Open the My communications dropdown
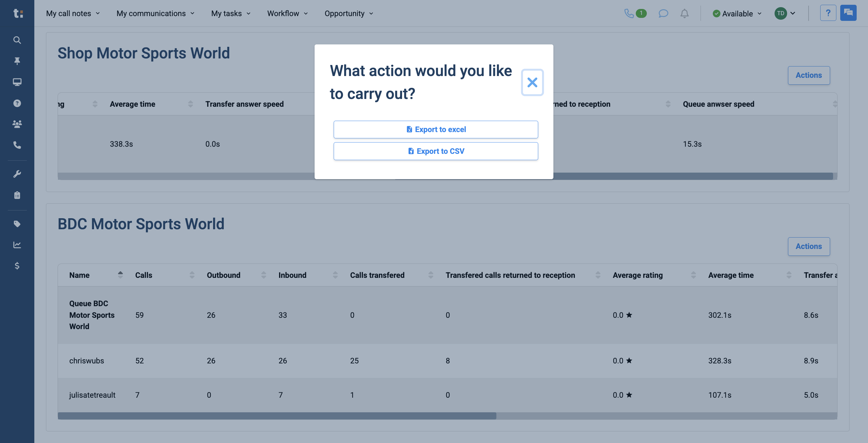This screenshot has width=868, height=443. tap(155, 13)
